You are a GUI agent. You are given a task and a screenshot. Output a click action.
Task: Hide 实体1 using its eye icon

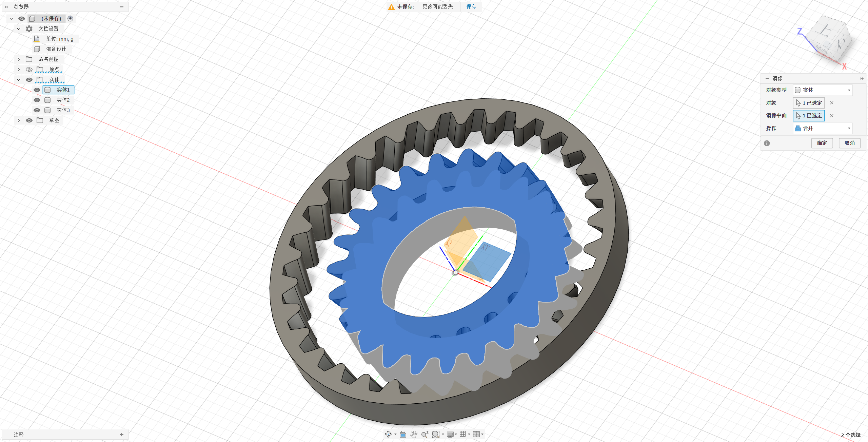coord(37,90)
